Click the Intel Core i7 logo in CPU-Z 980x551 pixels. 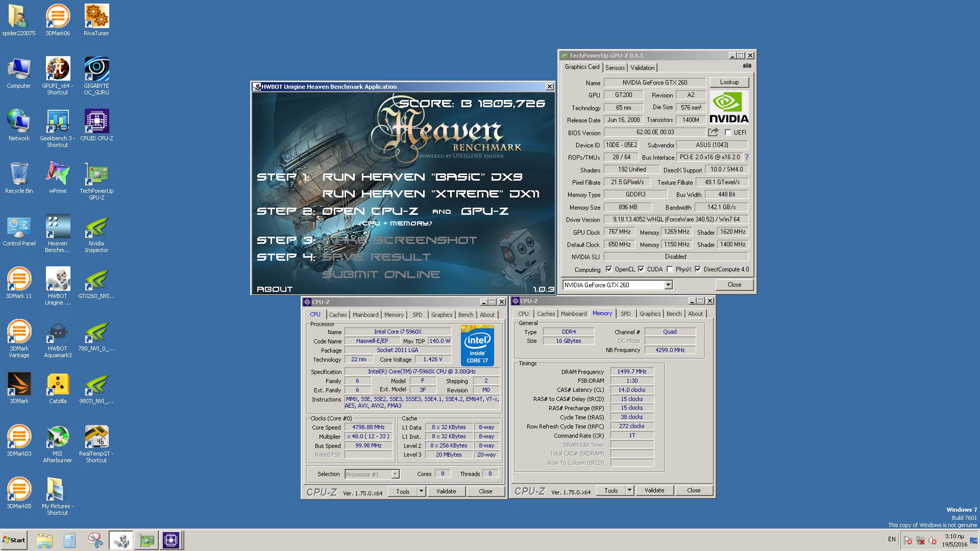pos(477,345)
